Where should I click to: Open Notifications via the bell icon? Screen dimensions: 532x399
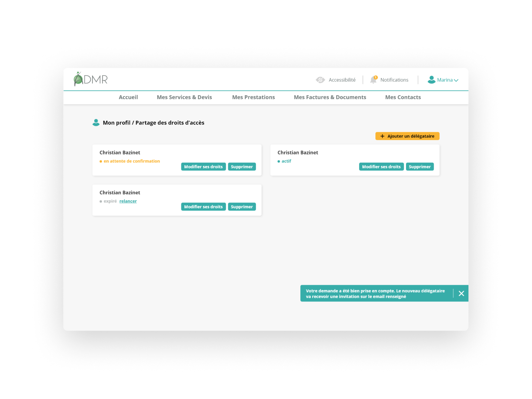373,80
